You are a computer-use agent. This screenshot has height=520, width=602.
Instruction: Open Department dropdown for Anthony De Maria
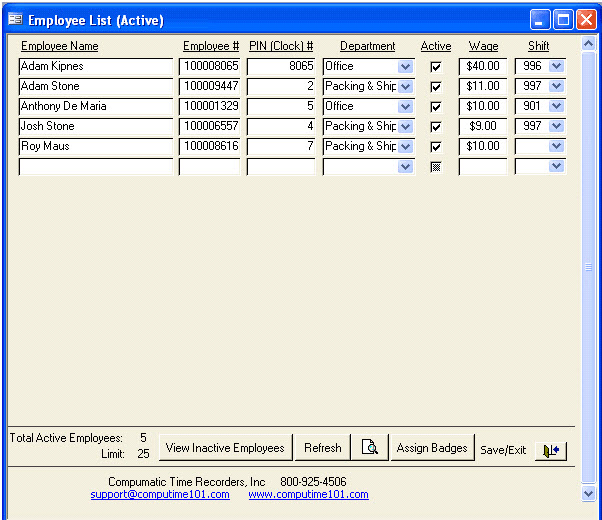pos(405,107)
